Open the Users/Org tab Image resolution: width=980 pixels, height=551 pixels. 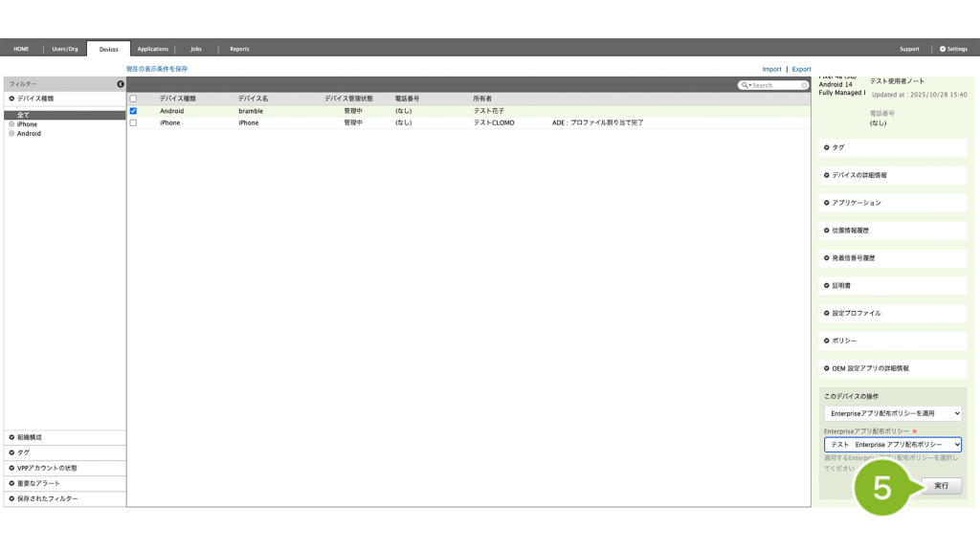point(65,49)
